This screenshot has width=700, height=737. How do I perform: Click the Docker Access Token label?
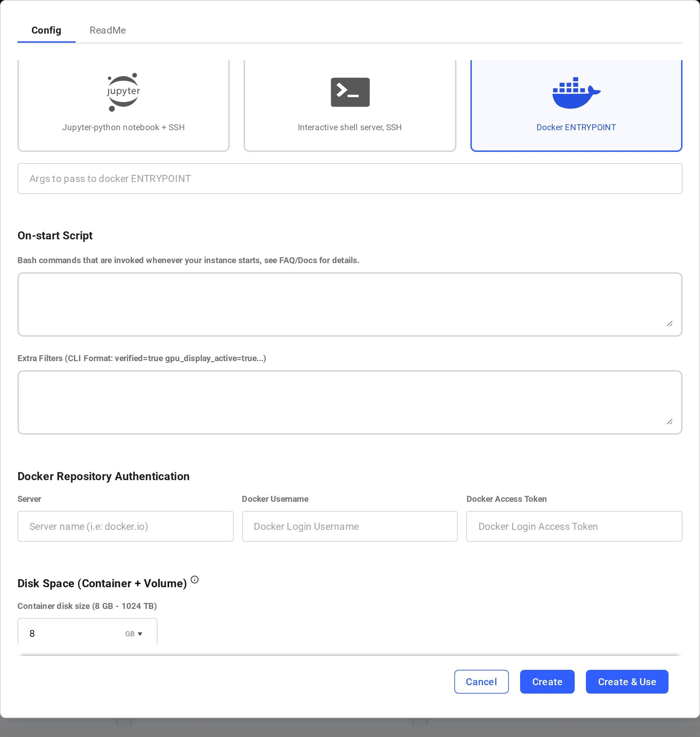pyautogui.click(x=506, y=499)
